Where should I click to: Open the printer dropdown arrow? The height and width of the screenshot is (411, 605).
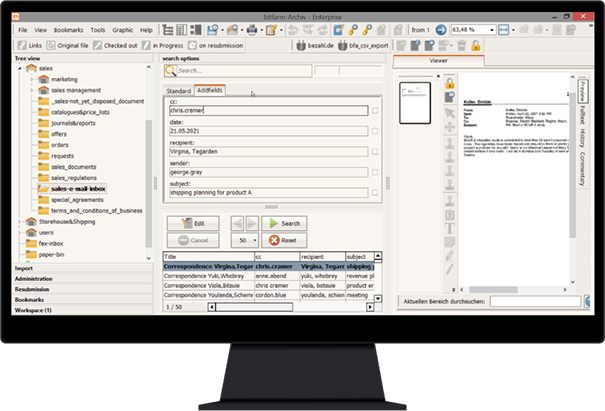(261, 30)
